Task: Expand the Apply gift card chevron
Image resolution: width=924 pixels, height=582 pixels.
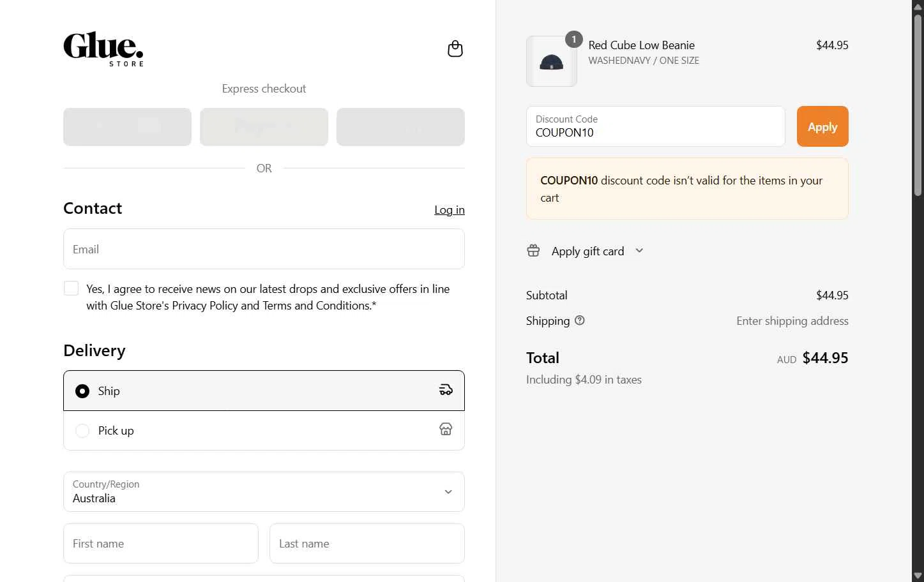Action: 639,251
